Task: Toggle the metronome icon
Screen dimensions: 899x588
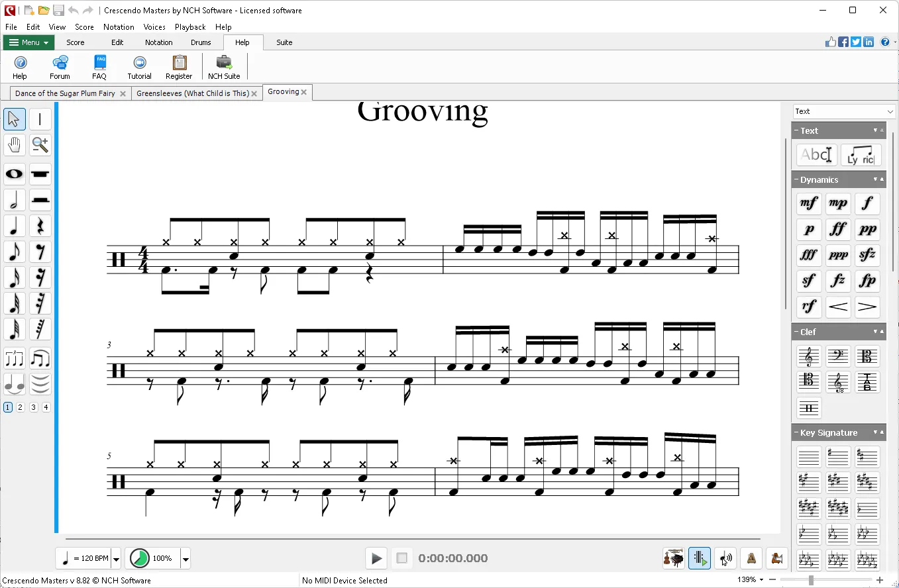Action: coord(751,558)
